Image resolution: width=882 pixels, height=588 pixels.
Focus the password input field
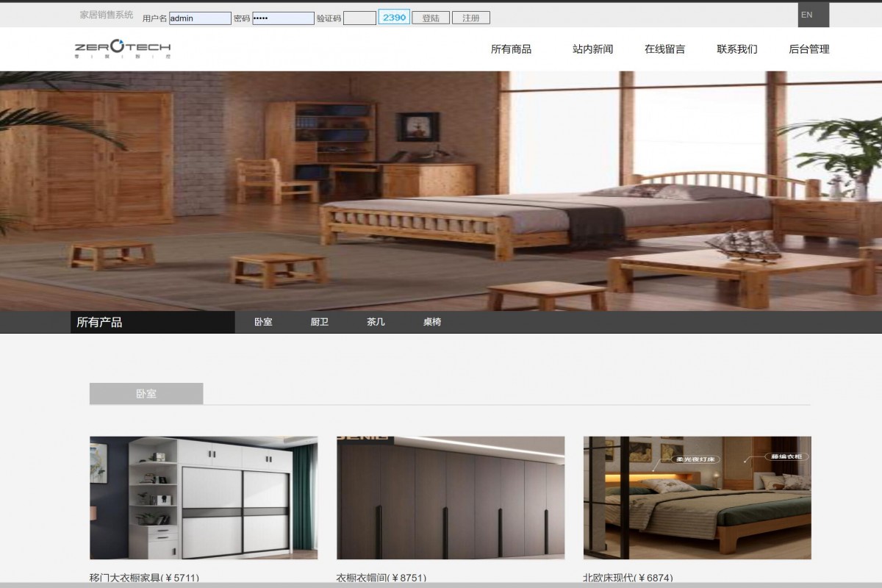coord(283,18)
